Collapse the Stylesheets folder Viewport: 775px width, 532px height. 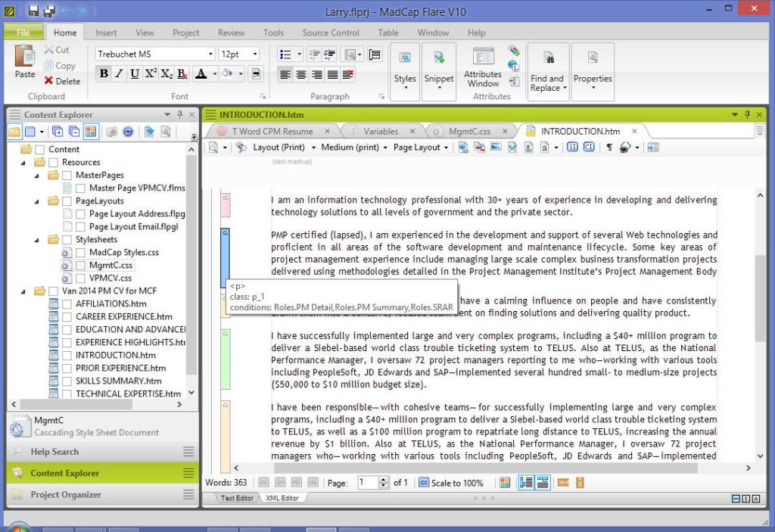click(x=36, y=240)
